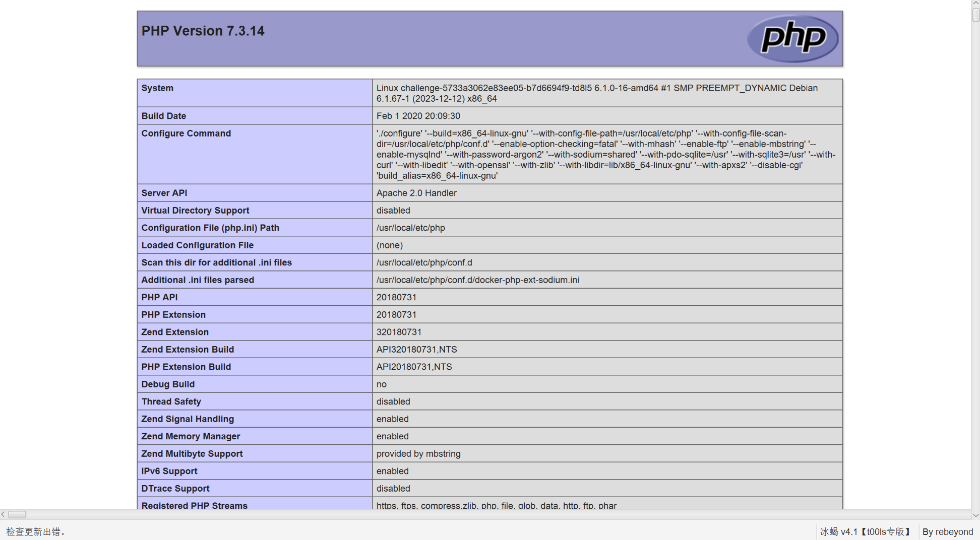Click '20180731' value in PHP API row
Image resolution: width=980 pixels, height=540 pixels.
coord(396,297)
